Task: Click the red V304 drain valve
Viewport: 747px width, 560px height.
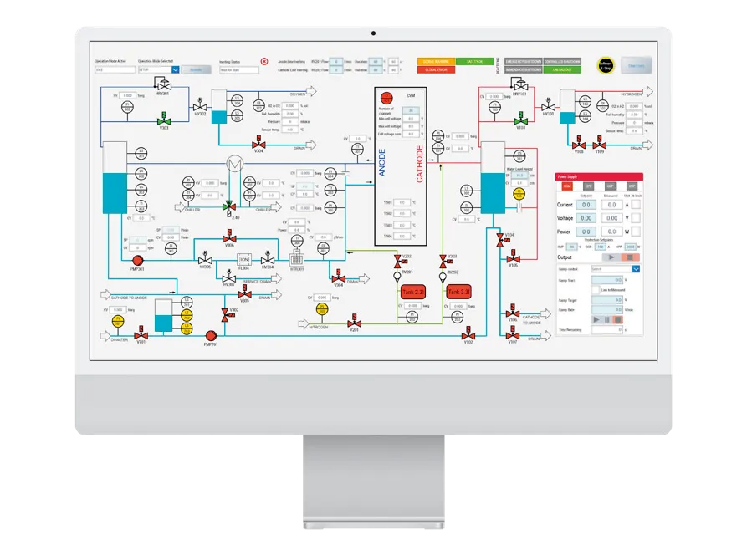Action: point(258,144)
